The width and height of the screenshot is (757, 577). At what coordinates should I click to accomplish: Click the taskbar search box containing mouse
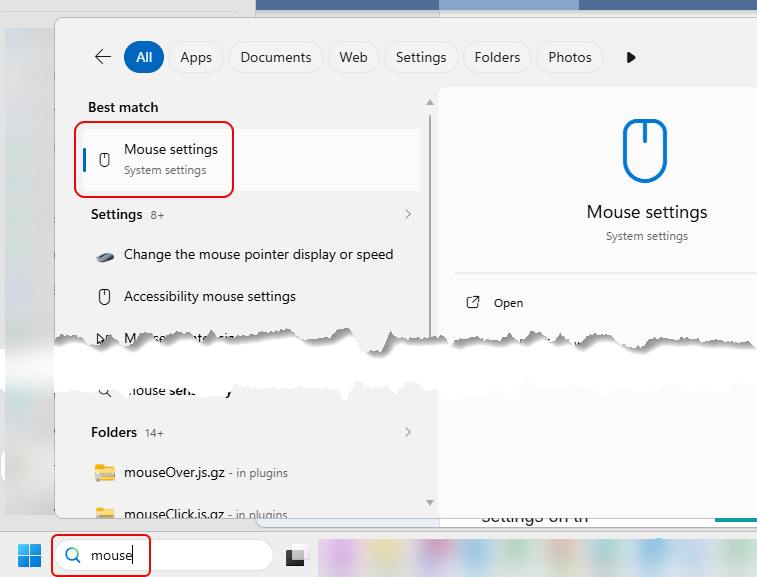coord(164,555)
